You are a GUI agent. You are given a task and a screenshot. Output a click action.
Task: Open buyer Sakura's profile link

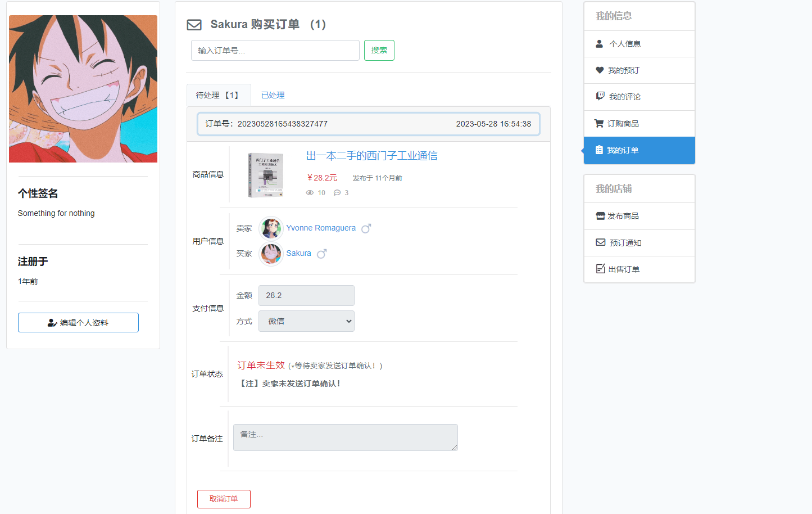298,253
